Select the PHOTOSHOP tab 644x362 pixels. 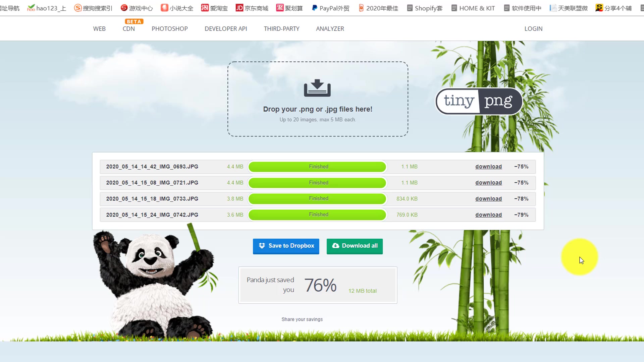[169, 29]
